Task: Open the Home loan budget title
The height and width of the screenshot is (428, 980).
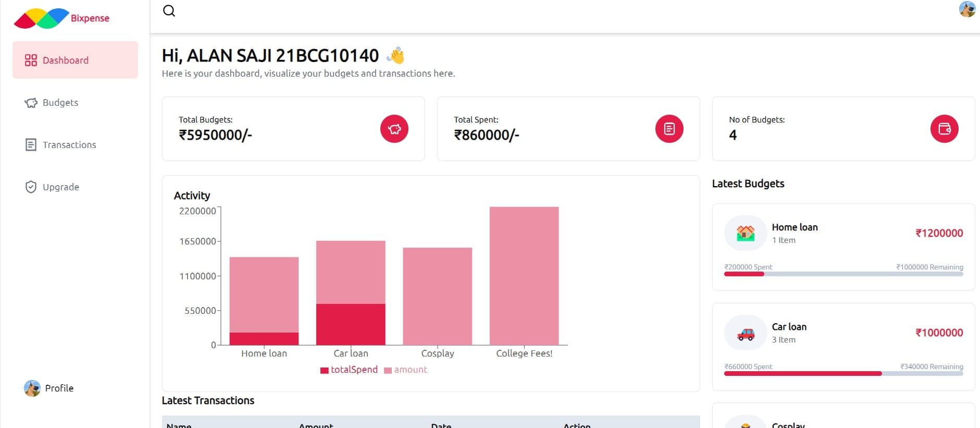Action: [x=795, y=227]
